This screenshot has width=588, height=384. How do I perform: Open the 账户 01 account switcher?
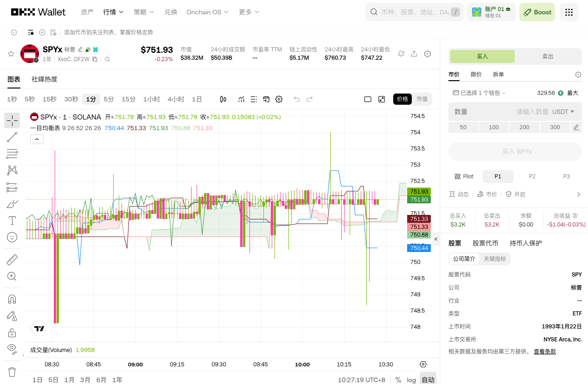tap(492, 12)
